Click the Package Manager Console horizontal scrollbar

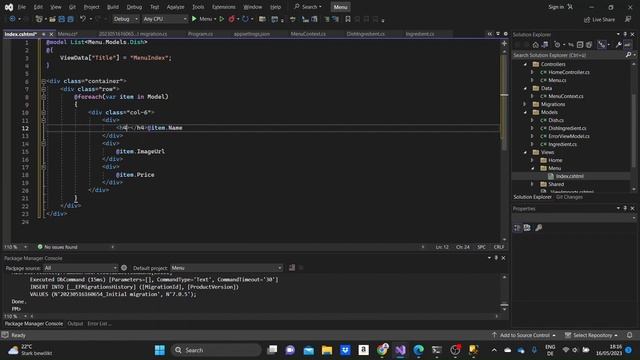[x=263, y=316]
